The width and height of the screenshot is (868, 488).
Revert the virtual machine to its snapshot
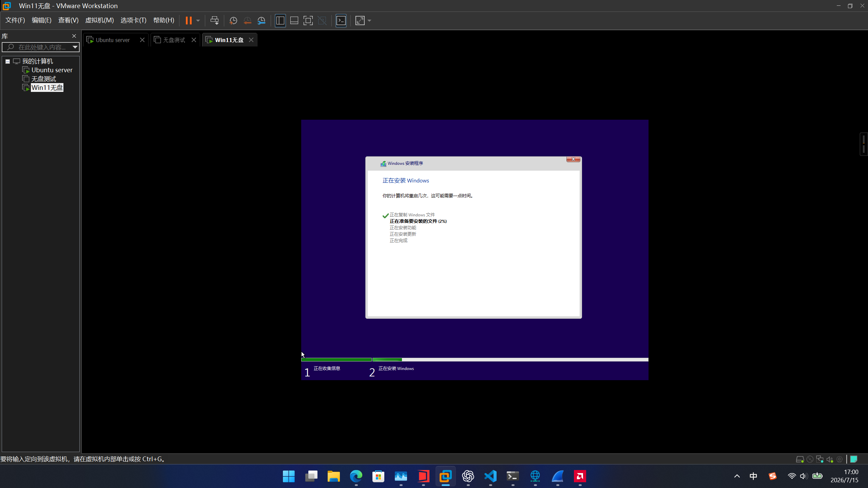tap(248, 21)
